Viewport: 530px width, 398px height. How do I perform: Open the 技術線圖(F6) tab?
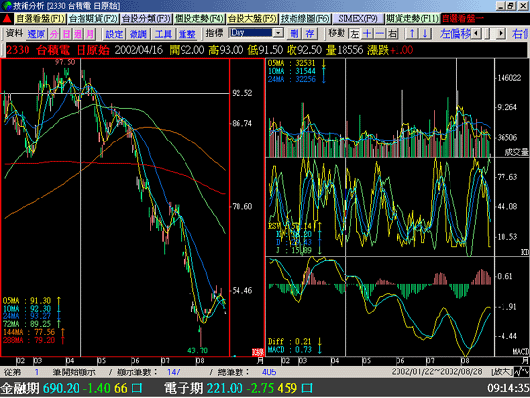(x=305, y=19)
